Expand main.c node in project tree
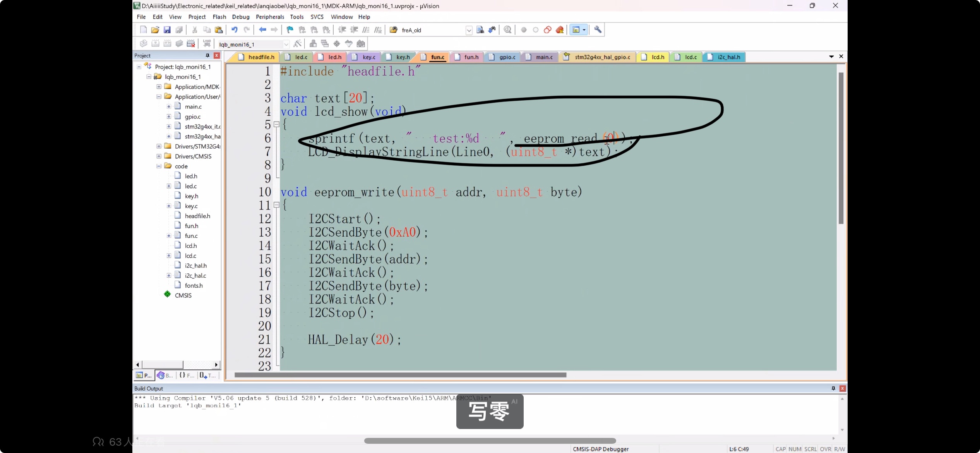980x453 pixels. (169, 106)
